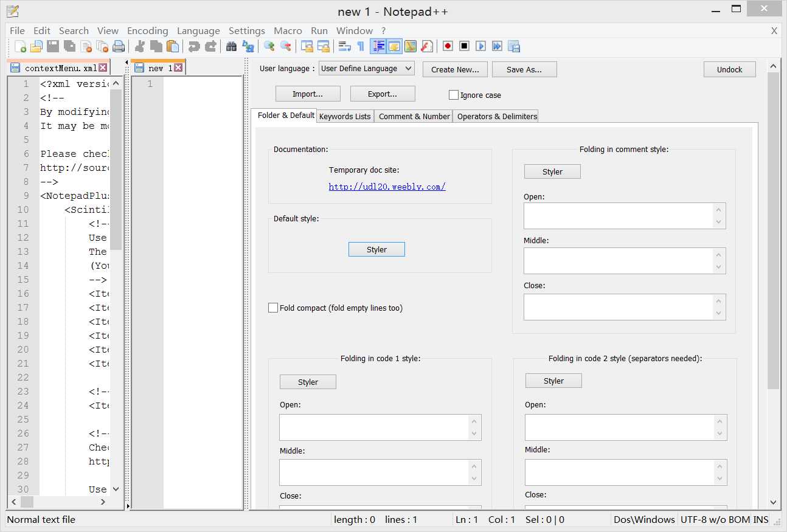The width and height of the screenshot is (787, 532).
Task: Click the language dialog vertical scrollbar down arrow
Action: click(773, 502)
